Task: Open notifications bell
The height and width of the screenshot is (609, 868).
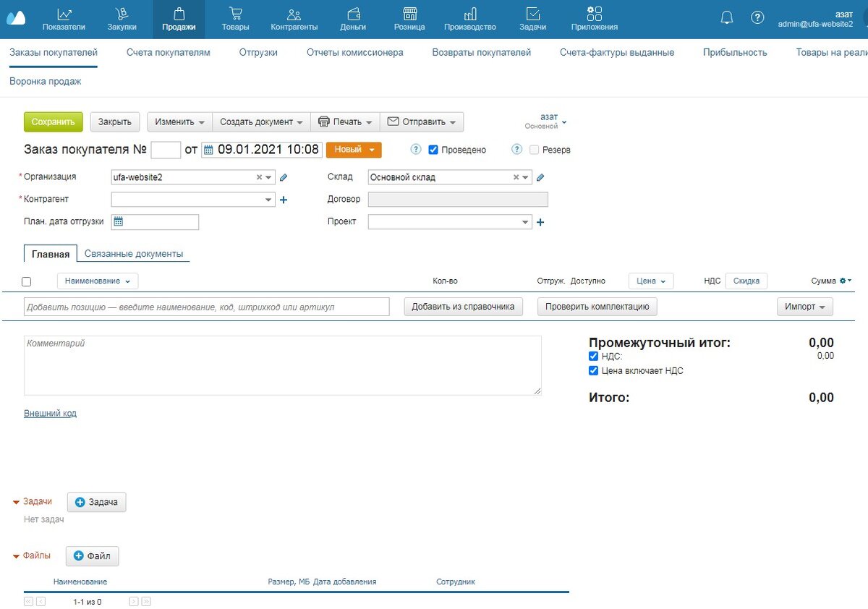Action: tap(727, 18)
